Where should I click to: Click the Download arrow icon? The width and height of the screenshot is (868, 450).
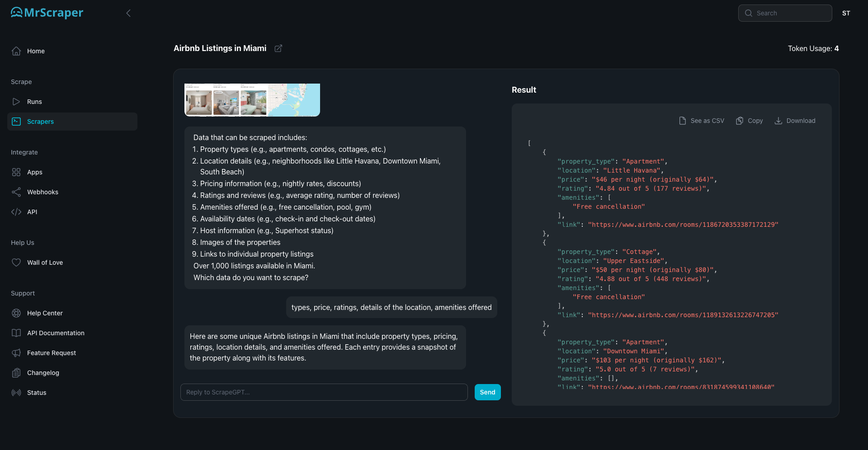coord(778,121)
